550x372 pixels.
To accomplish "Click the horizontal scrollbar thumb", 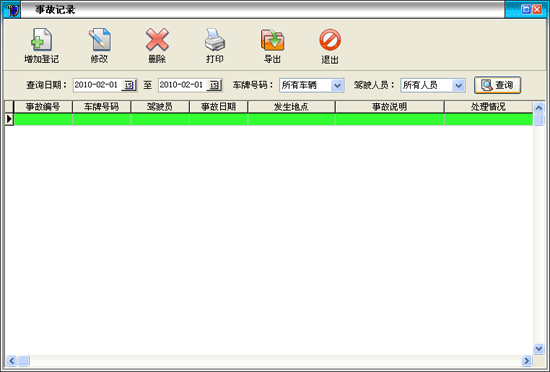I will 24,360.
